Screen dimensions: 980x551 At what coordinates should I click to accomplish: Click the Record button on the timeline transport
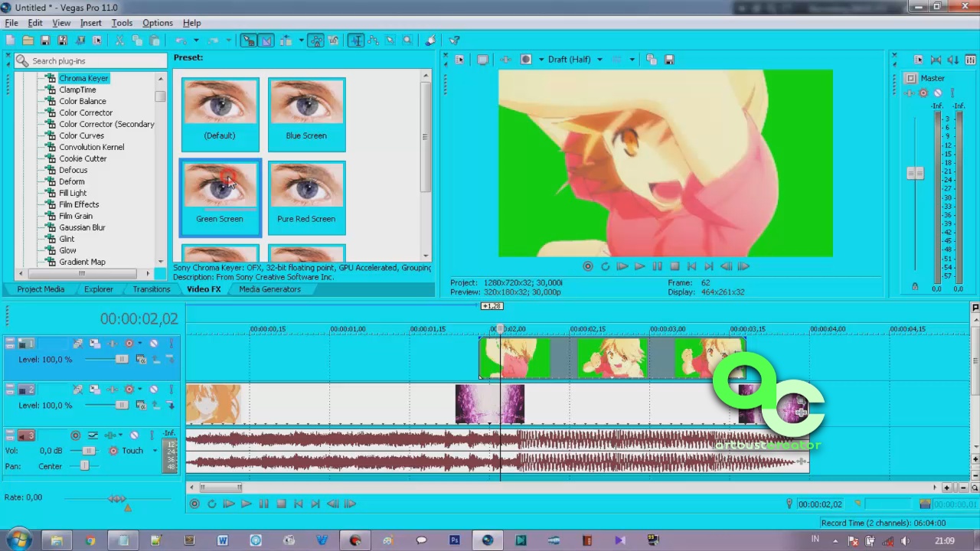click(x=194, y=504)
